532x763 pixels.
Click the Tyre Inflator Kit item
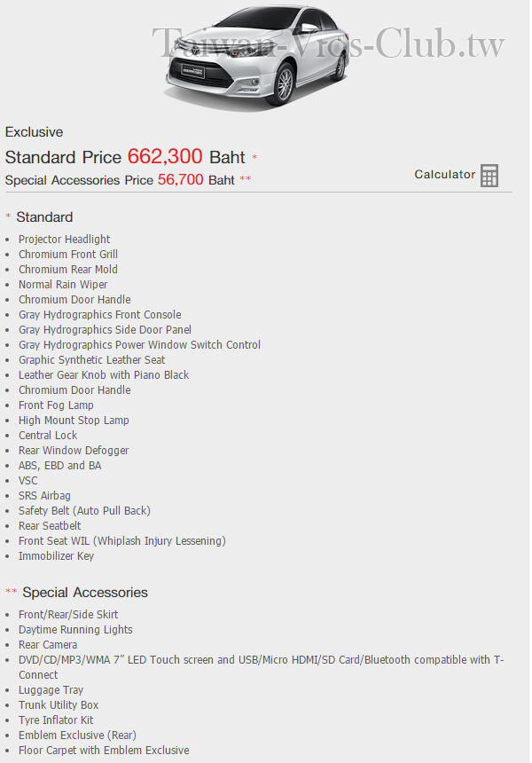coord(56,720)
